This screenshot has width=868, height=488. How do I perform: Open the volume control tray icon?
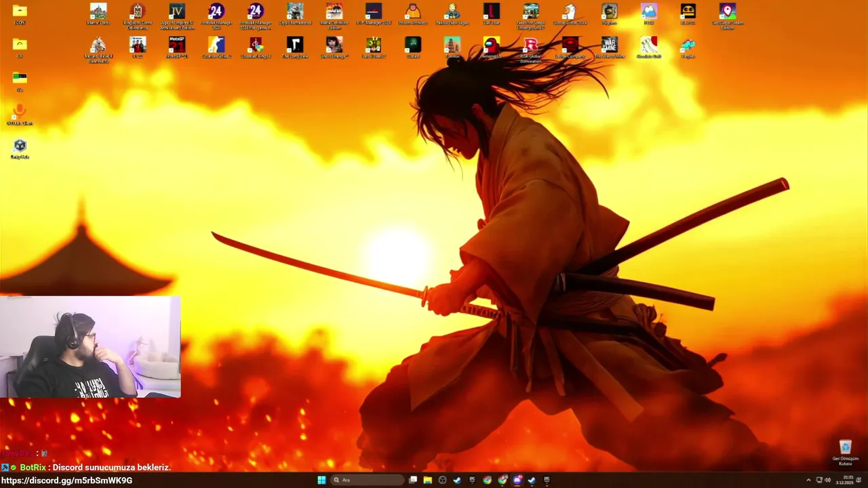click(827, 480)
